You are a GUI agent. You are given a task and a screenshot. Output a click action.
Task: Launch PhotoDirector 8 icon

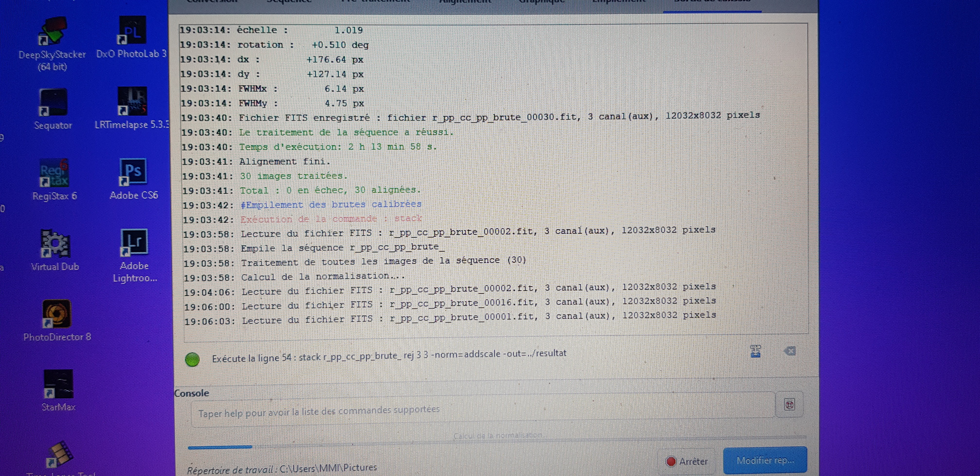pos(57,314)
